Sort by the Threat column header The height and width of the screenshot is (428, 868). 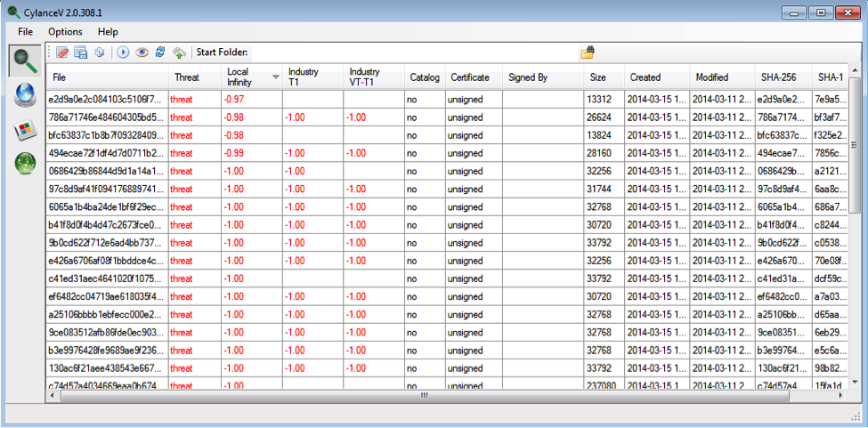click(x=195, y=77)
